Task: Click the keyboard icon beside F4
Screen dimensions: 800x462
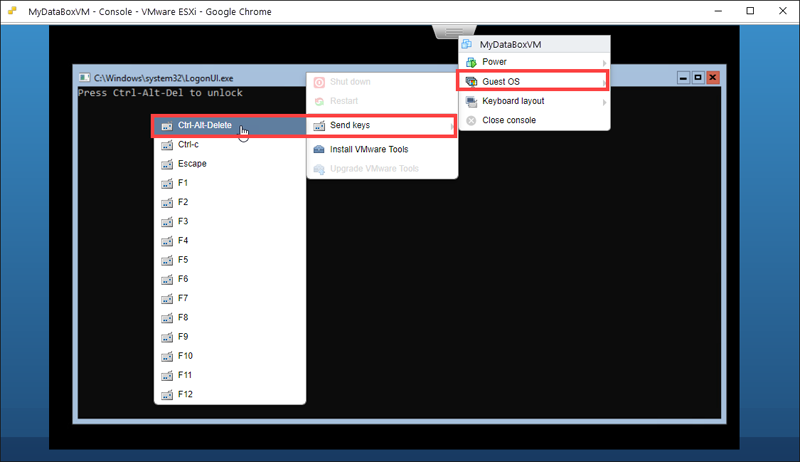Action: (x=167, y=241)
